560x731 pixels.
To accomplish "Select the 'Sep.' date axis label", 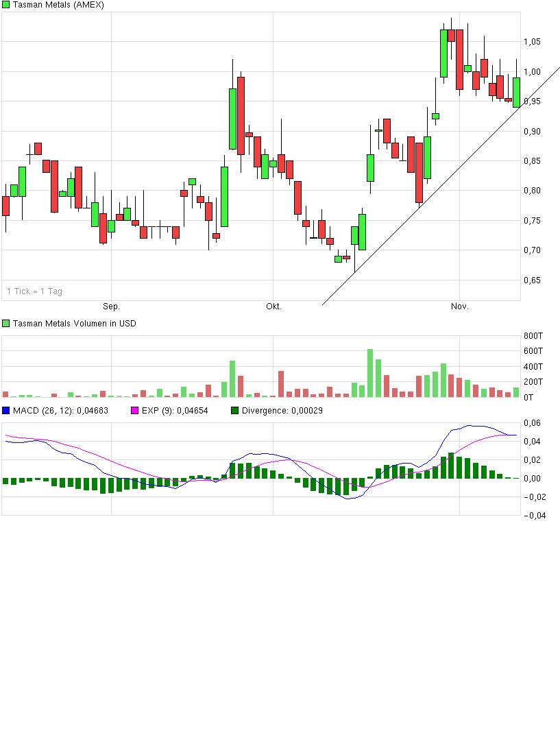I will (111, 307).
